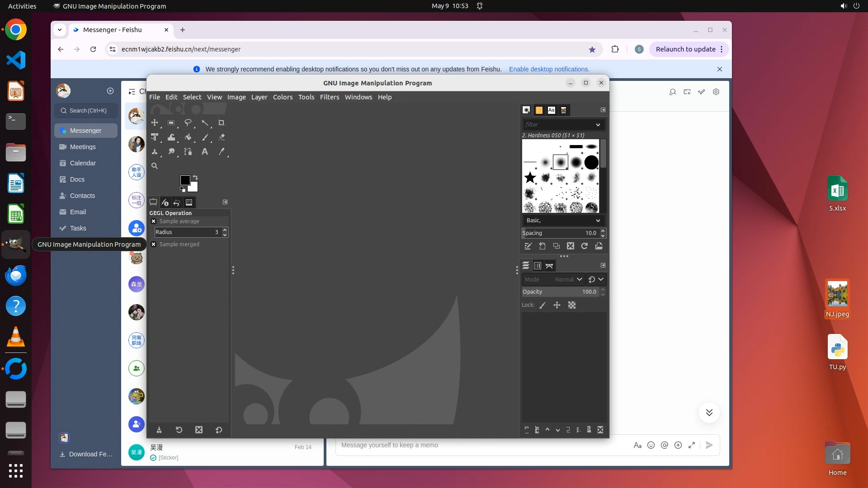Click the black foreground color swatch
The width and height of the screenshot is (868, 488).
pos(184,180)
